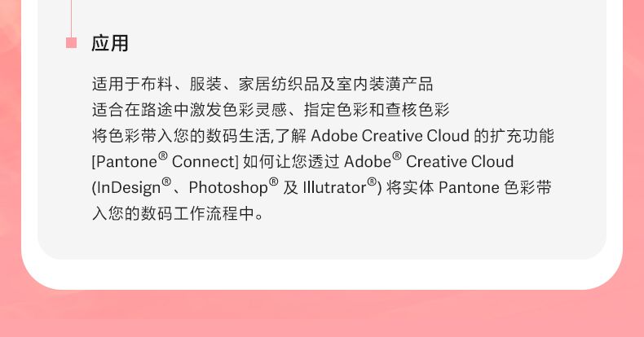Click the vertical pink line above the bullet
This screenshot has width=644, height=337.
[71, 16]
